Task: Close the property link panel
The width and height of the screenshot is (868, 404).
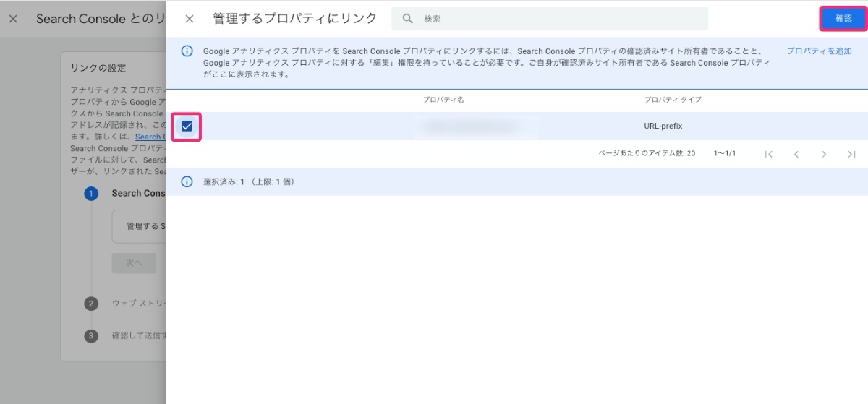Action: click(x=190, y=19)
